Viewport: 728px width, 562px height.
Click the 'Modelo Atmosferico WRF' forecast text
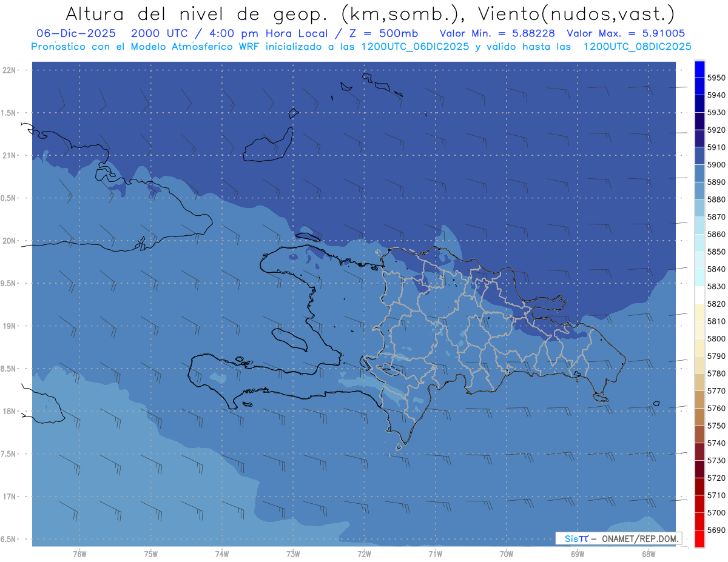[x=196, y=47]
